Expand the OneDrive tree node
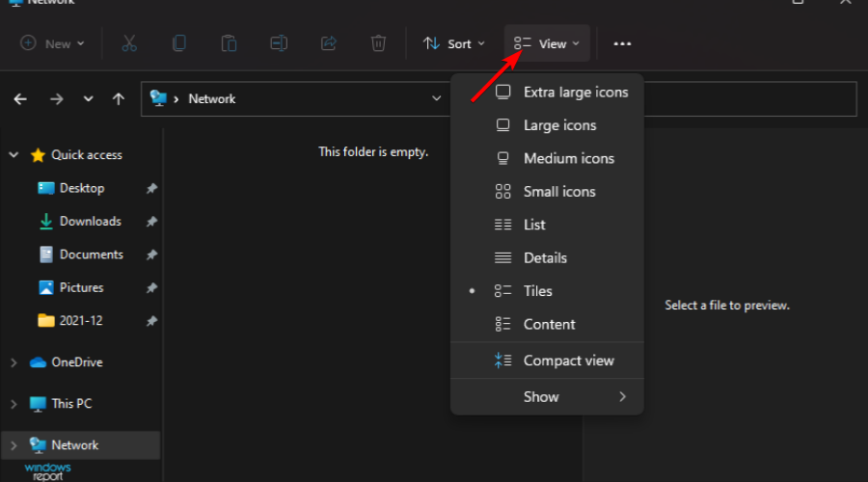The width and height of the screenshot is (868, 482). coord(14,362)
